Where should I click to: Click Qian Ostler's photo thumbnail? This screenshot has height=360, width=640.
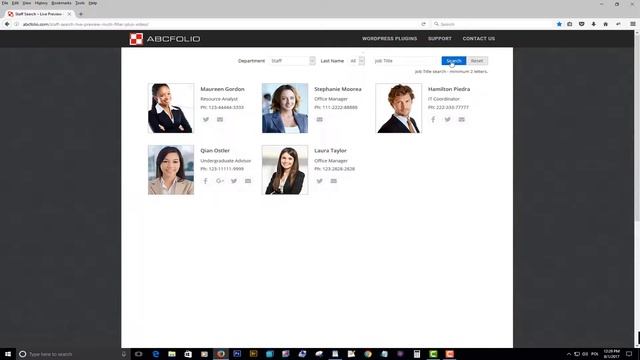pyautogui.click(x=171, y=170)
